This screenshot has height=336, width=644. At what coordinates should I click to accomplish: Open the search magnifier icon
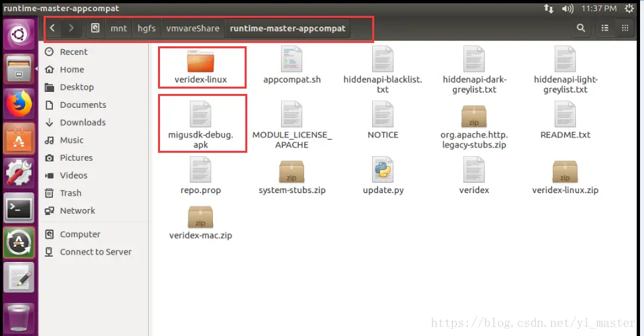[x=581, y=28]
